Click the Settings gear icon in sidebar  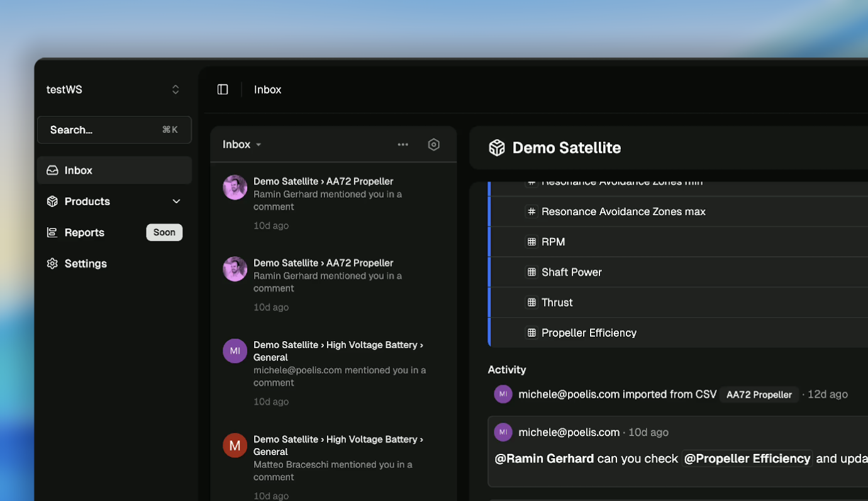coord(52,264)
